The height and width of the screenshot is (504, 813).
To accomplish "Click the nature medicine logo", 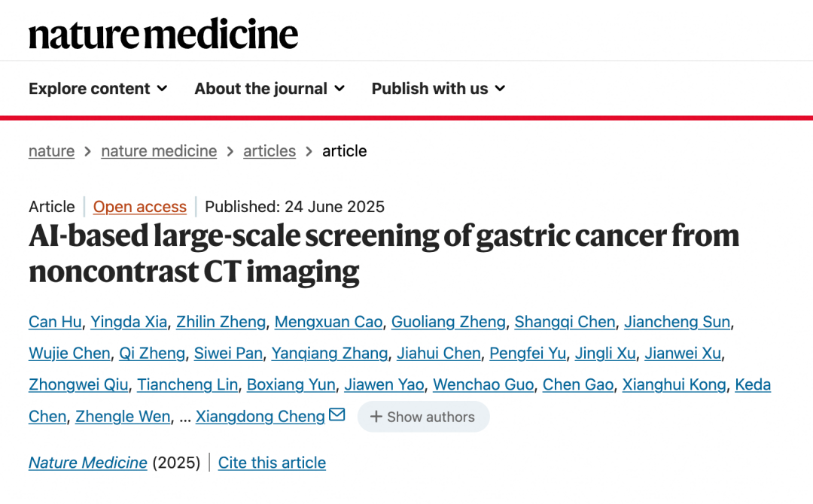I will [x=163, y=34].
